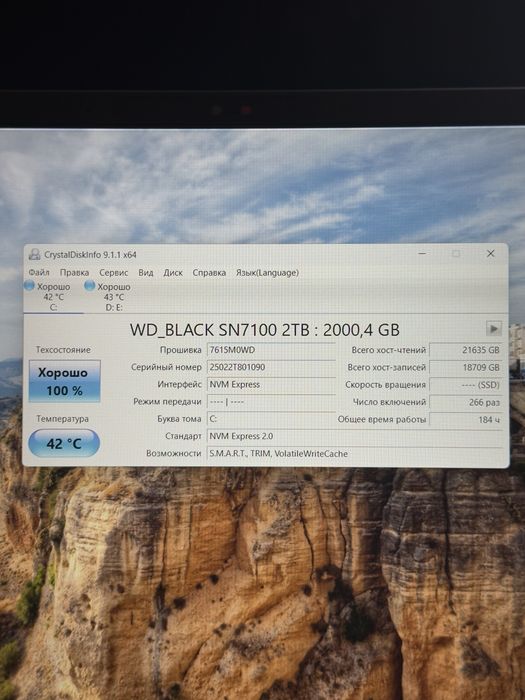Open the Справка menu
Screen dimensions: 525x700
point(209,272)
